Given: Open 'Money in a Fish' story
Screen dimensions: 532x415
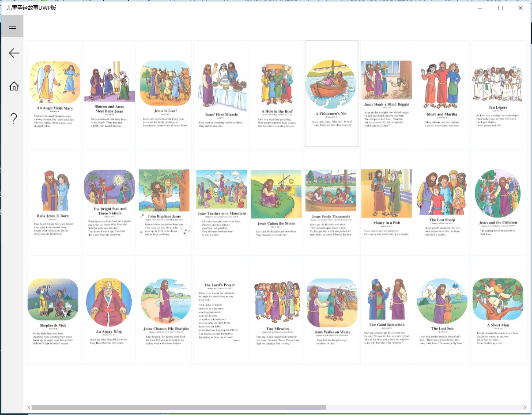Looking at the screenshot, I should [387, 202].
